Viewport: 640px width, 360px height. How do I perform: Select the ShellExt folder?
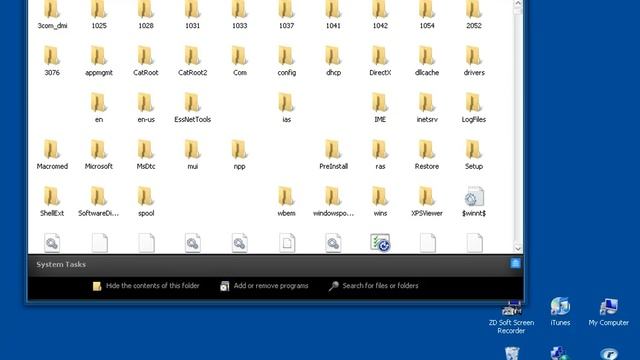[52, 202]
